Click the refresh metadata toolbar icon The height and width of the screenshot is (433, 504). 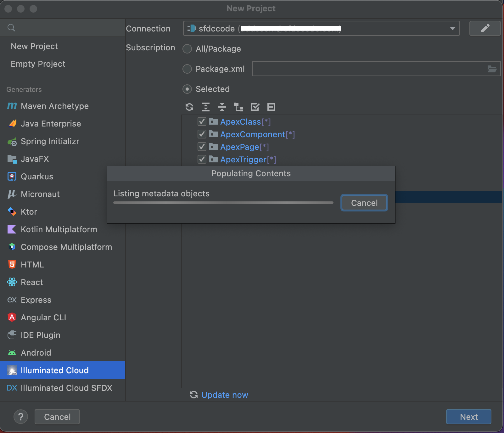189,107
